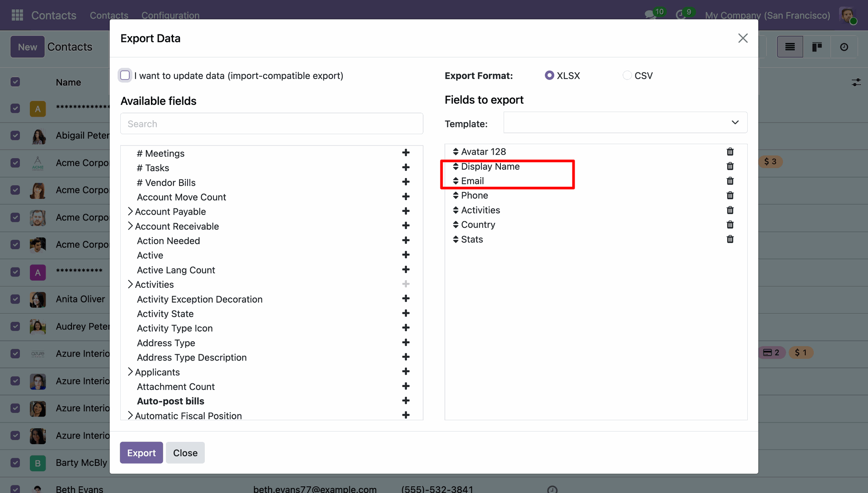Click the Close button in dialog footer
The height and width of the screenshot is (493, 868).
185,452
